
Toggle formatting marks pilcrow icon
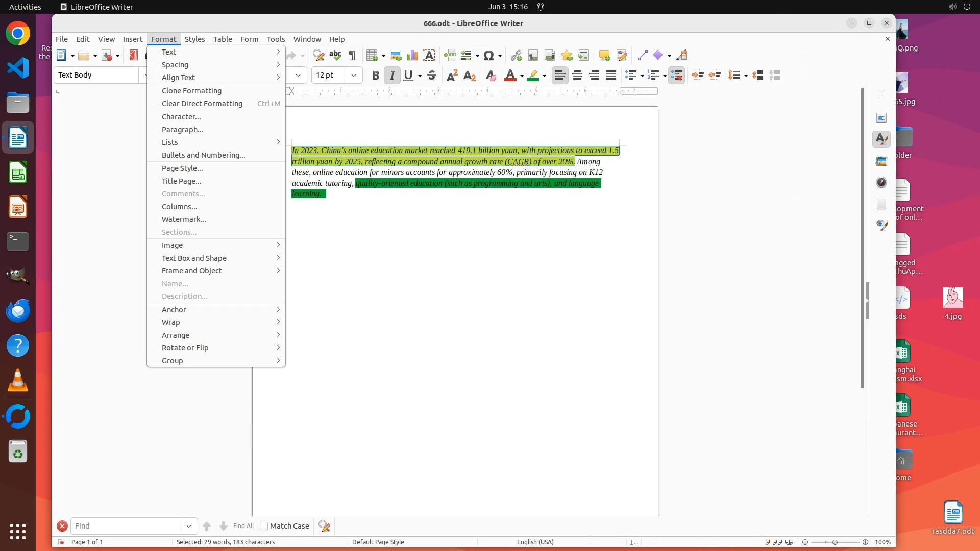[352, 56]
